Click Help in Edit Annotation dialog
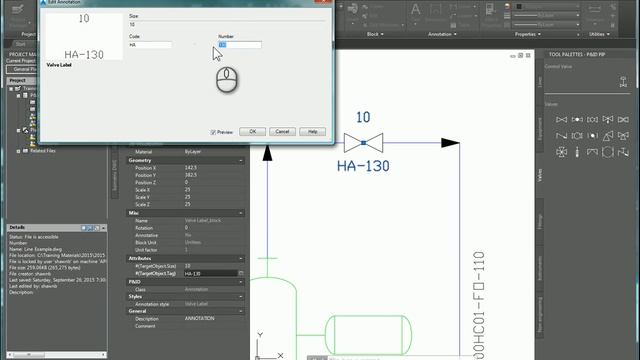The image size is (640, 360). coord(312,131)
